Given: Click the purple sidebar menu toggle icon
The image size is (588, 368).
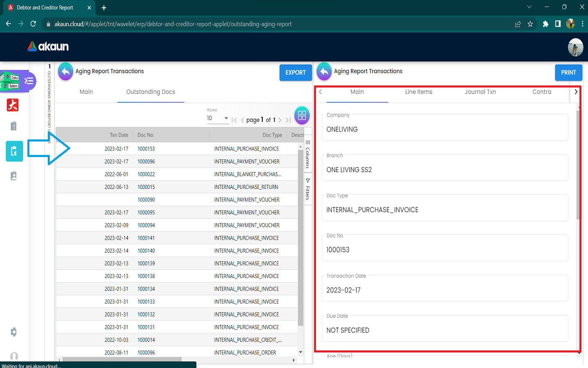Looking at the screenshot, I should point(29,81).
